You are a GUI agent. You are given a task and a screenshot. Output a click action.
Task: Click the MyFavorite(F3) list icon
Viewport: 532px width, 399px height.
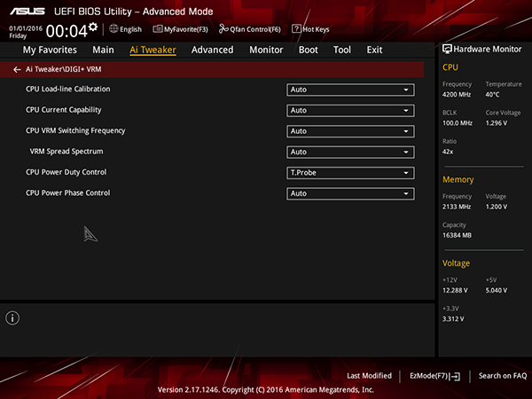pyautogui.click(x=158, y=29)
